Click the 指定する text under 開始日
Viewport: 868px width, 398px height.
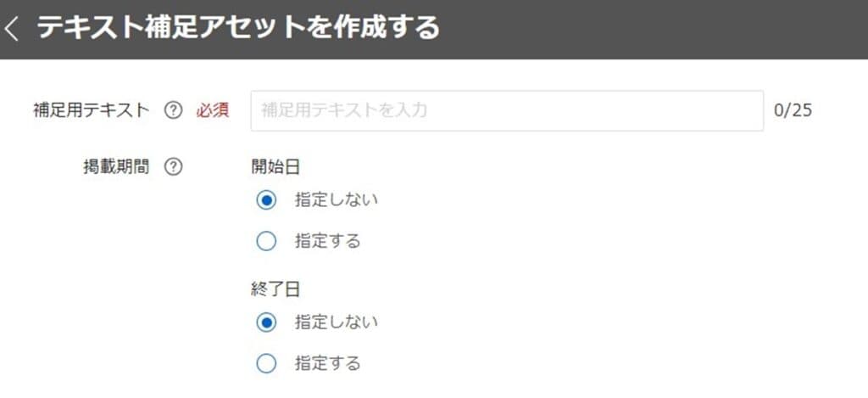point(328,240)
